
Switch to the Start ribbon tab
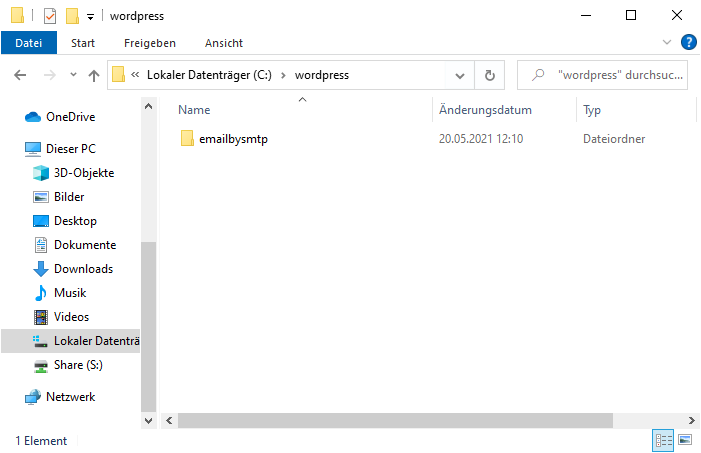pyautogui.click(x=83, y=43)
